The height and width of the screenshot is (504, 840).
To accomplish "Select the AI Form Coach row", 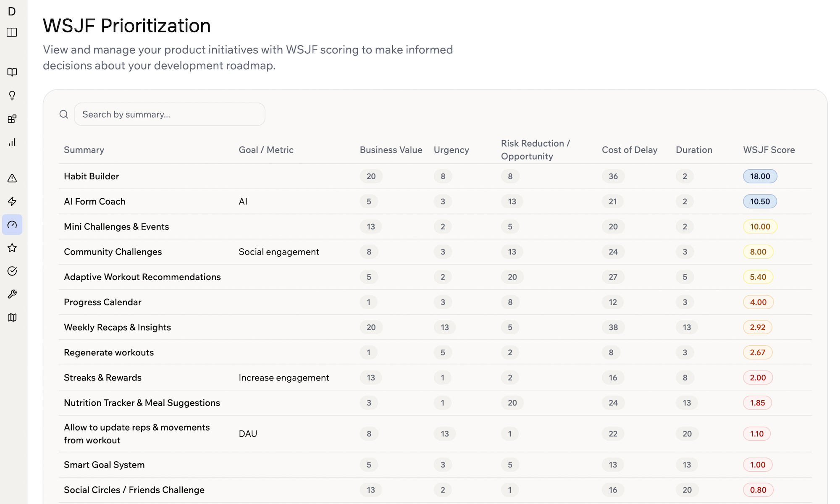I will coord(435,202).
